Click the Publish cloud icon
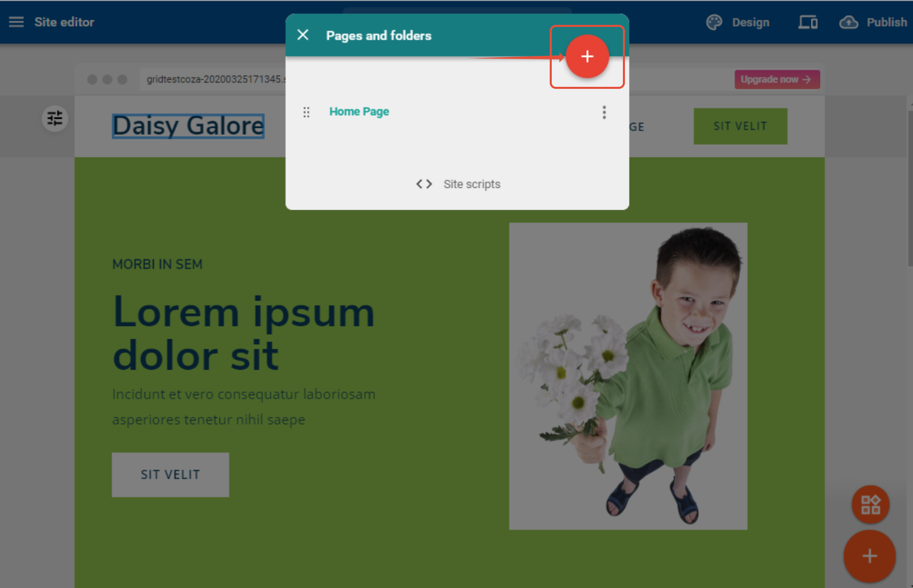The height and width of the screenshot is (588, 913). pos(849,22)
